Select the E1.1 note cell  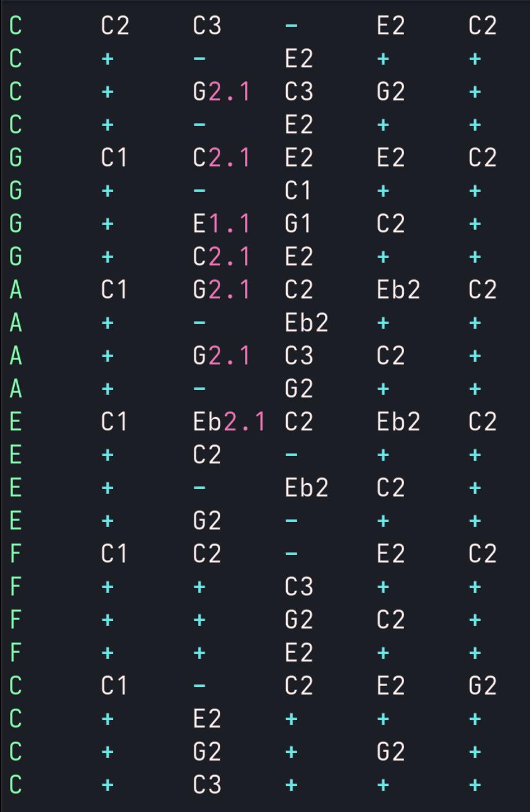221,224
